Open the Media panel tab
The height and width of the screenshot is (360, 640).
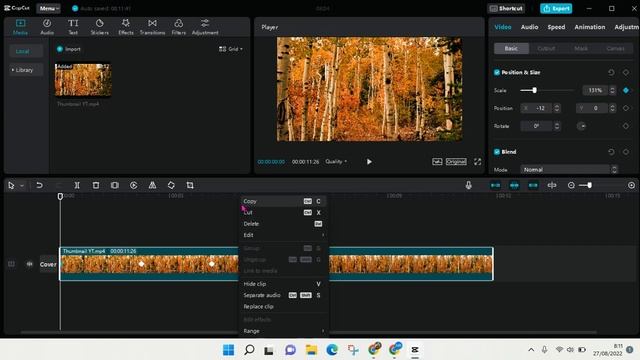tap(20, 27)
